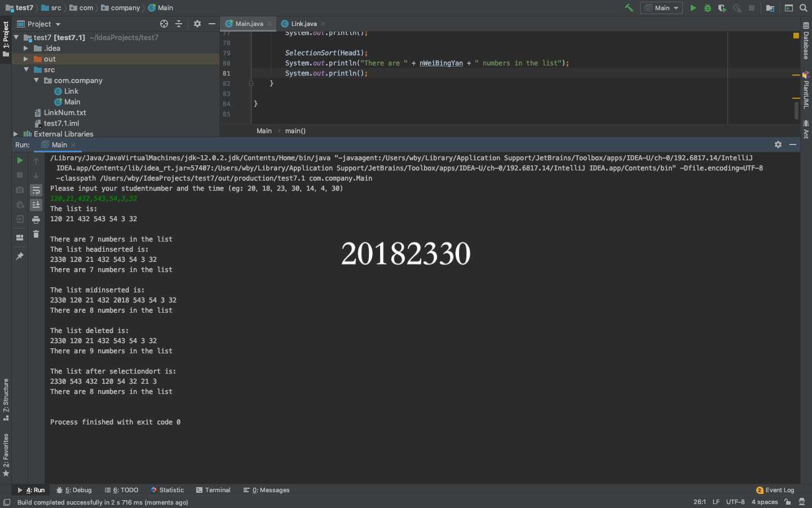
Task: Open the 0: Messages tool tab
Action: (266, 490)
